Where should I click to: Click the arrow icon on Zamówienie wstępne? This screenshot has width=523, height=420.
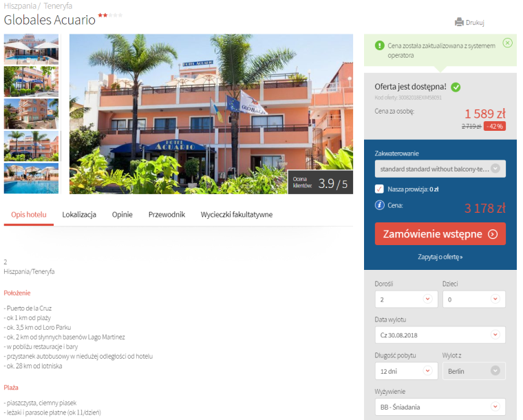click(x=493, y=234)
